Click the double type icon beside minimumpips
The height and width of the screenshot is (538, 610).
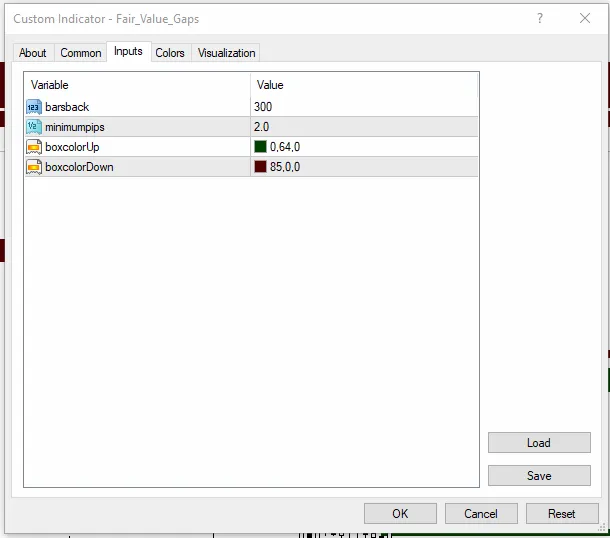pos(34,127)
